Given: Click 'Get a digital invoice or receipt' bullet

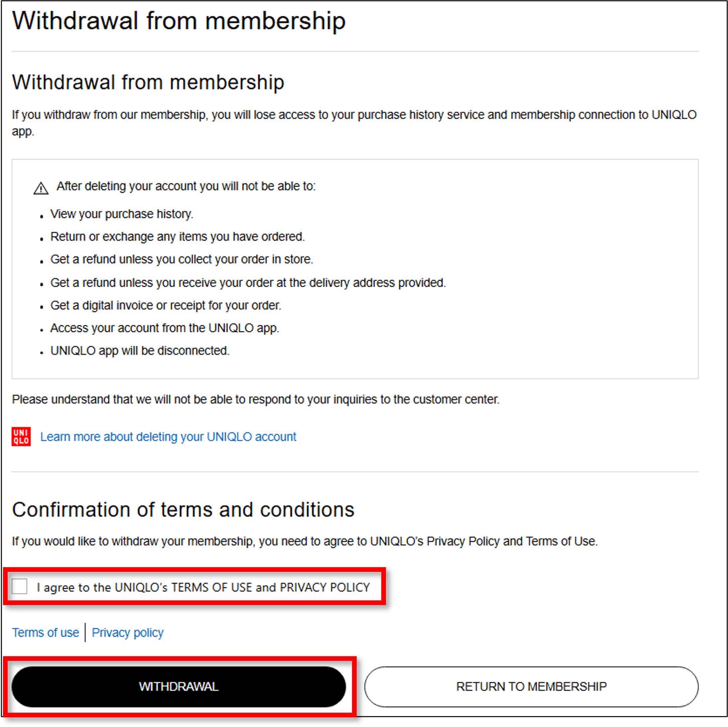Looking at the screenshot, I should click(166, 305).
